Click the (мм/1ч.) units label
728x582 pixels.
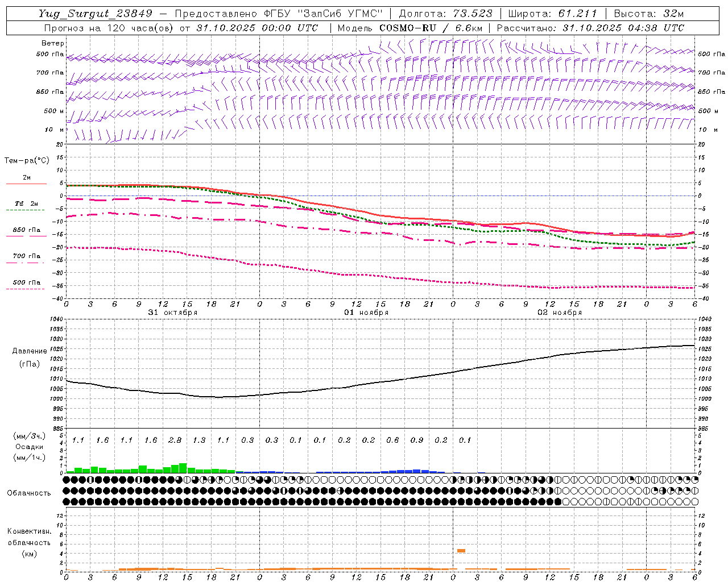tap(29, 458)
